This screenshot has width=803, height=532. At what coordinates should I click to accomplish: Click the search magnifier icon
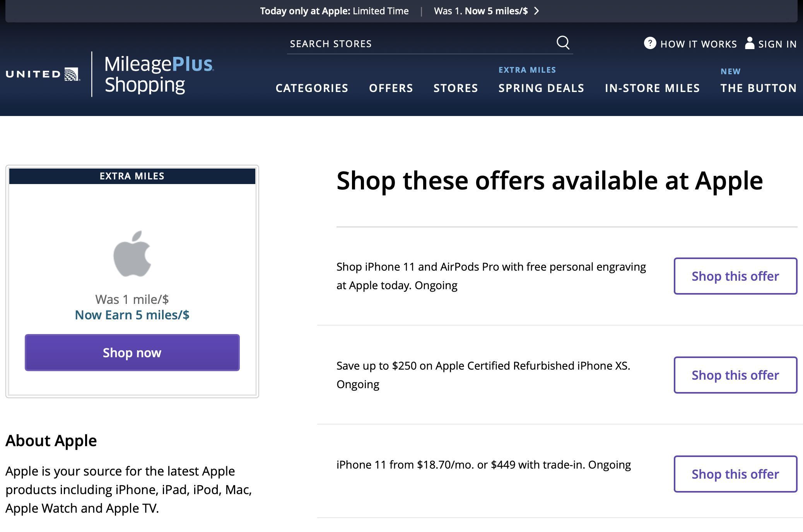pyautogui.click(x=563, y=43)
